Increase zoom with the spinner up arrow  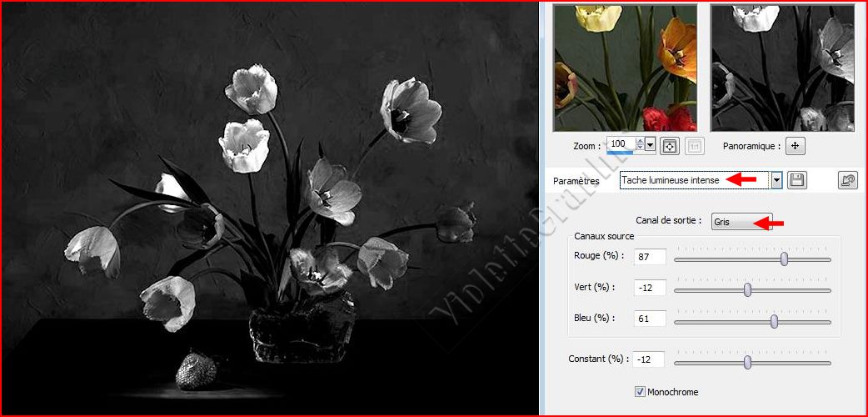tap(639, 142)
